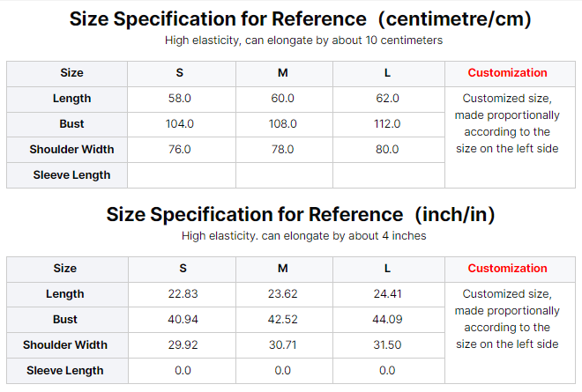Viewport: 582px width, 392px height.
Task: Select the 22.83 length cell
Action: pos(183,294)
